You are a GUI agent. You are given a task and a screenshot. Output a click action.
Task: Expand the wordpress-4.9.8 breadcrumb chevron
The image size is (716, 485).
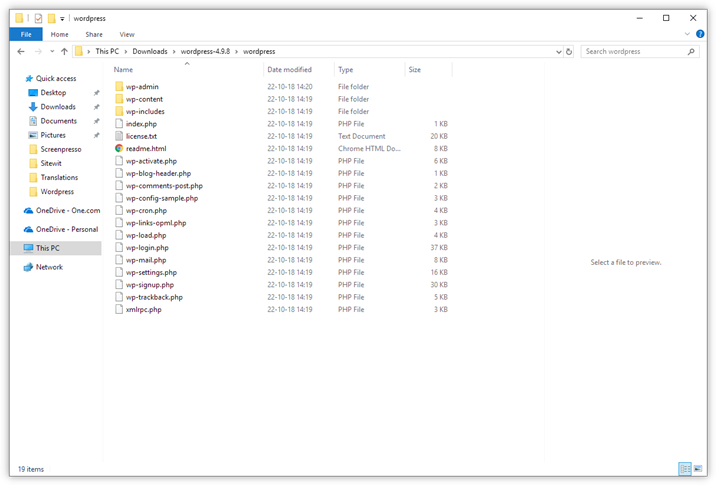(237, 52)
